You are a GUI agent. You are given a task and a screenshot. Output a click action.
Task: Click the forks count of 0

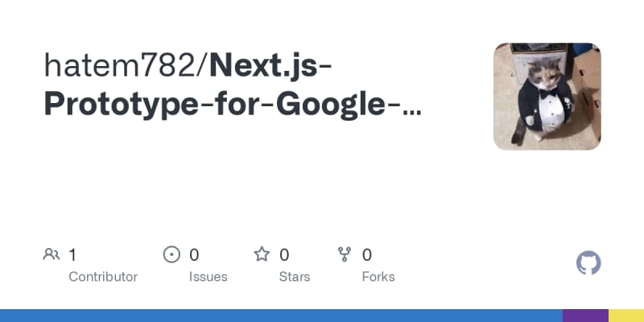coord(367,255)
